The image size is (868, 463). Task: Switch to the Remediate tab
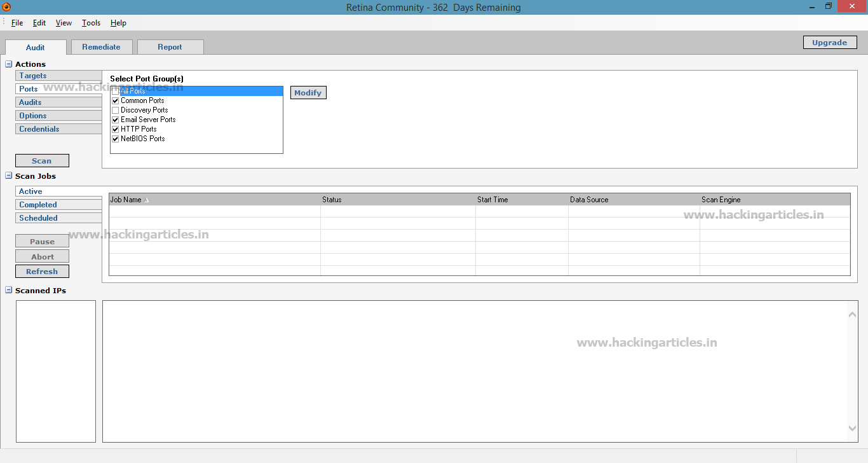point(101,47)
